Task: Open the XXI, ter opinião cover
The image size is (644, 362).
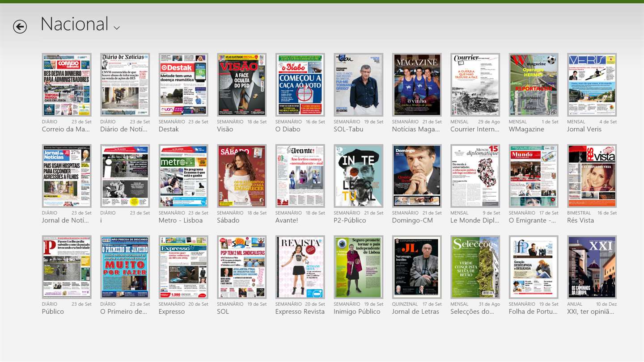Action: click(x=592, y=267)
